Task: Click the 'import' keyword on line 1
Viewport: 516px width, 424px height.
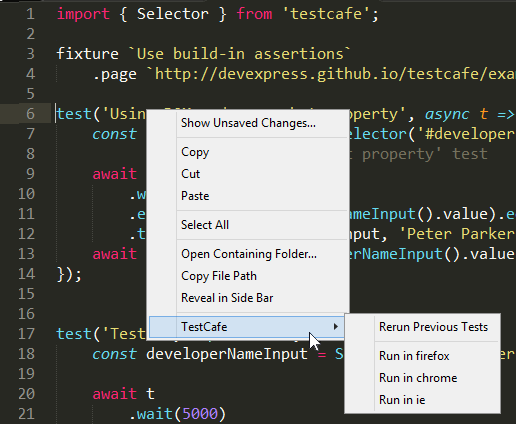Action: point(83,14)
